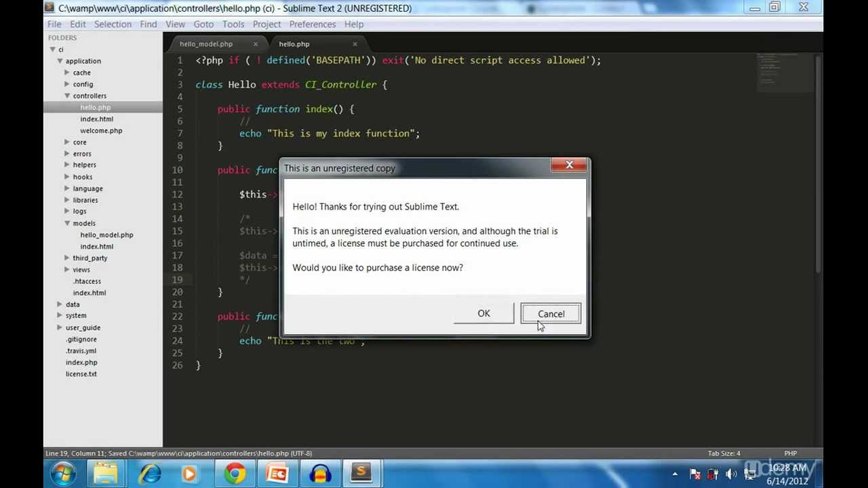Image resolution: width=868 pixels, height=488 pixels.
Task: Open the Preferences menu
Action: pos(313,24)
